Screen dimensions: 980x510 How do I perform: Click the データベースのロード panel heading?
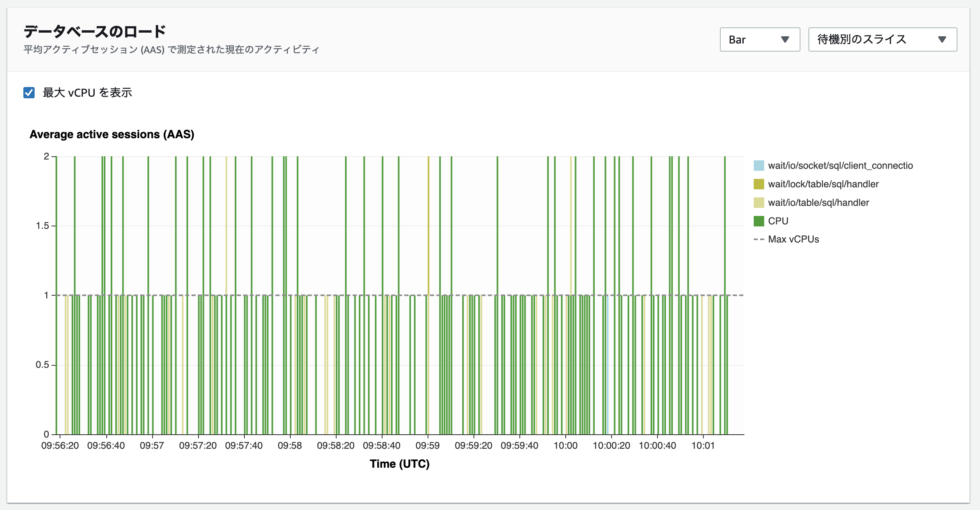[95, 31]
